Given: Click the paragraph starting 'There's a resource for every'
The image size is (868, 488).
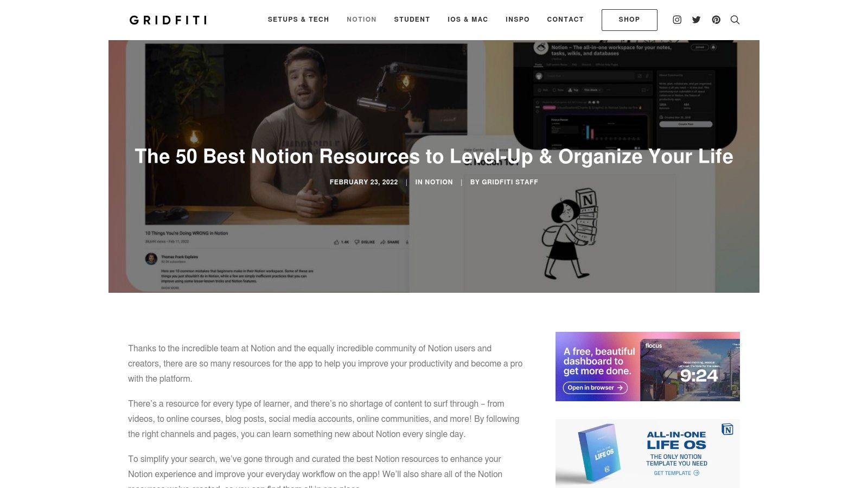Looking at the screenshot, I should [324, 419].
